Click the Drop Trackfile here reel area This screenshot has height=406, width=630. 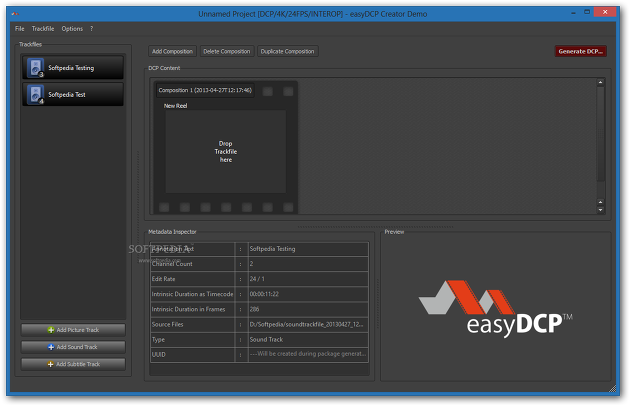225,152
